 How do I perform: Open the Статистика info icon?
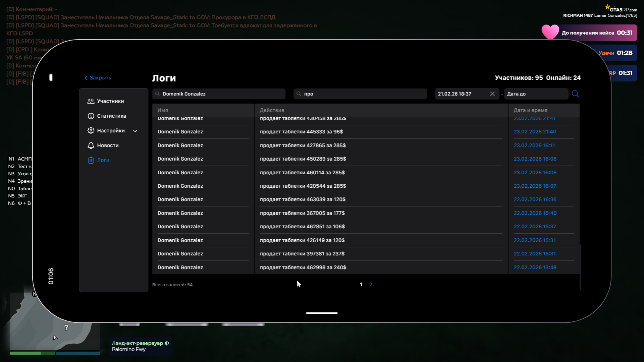point(91,116)
